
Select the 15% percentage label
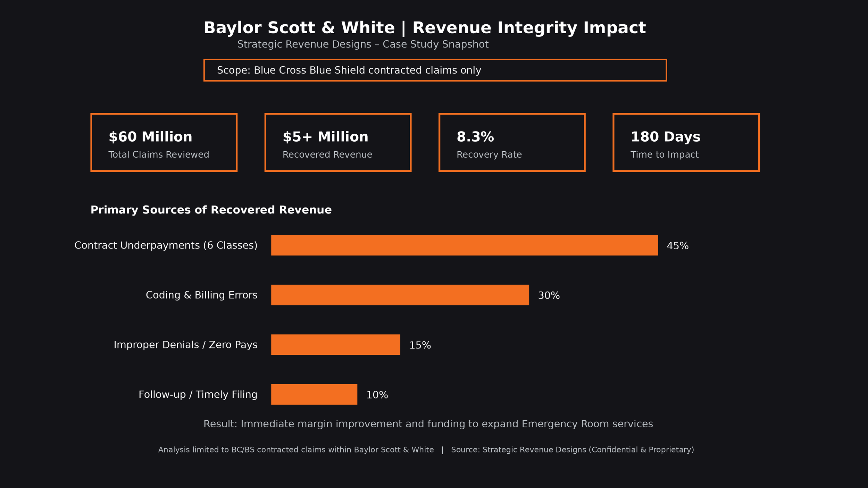(x=420, y=345)
